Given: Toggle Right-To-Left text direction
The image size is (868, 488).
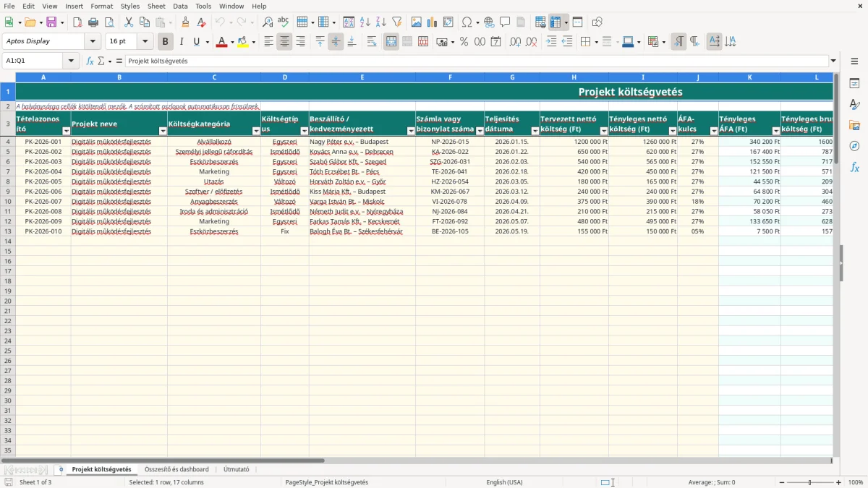Looking at the screenshot, I should click(694, 42).
